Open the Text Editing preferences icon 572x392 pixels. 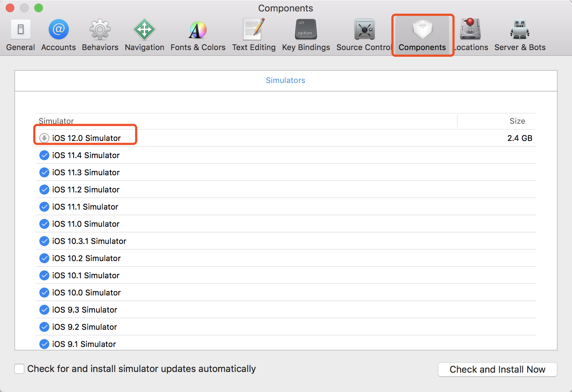pos(254,29)
